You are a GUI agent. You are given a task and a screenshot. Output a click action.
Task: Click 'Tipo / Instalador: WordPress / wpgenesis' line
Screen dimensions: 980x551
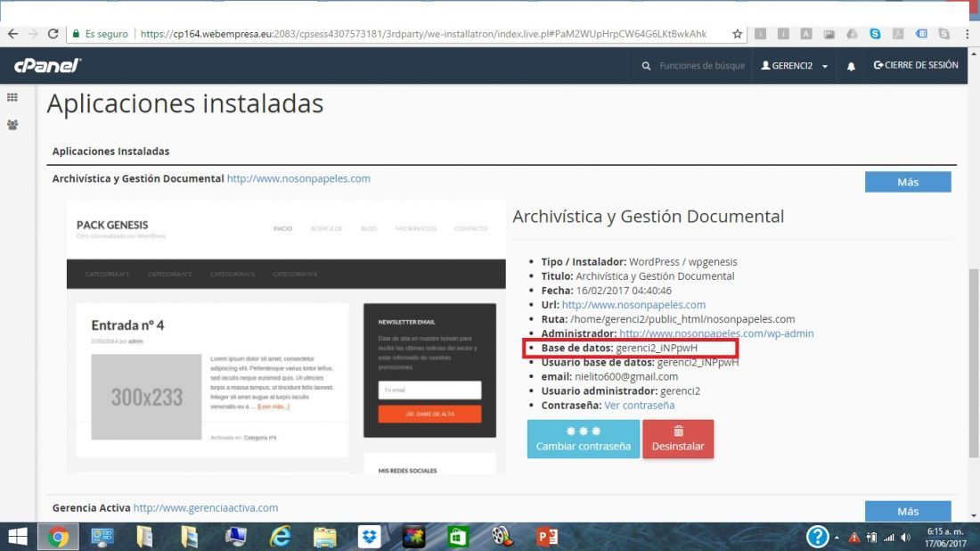point(639,261)
